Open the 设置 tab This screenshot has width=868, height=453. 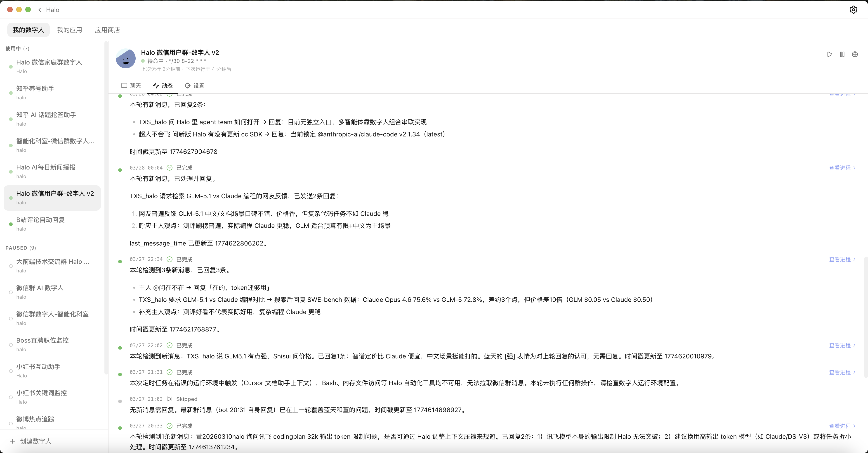pyautogui.click(x=194, y=86)
